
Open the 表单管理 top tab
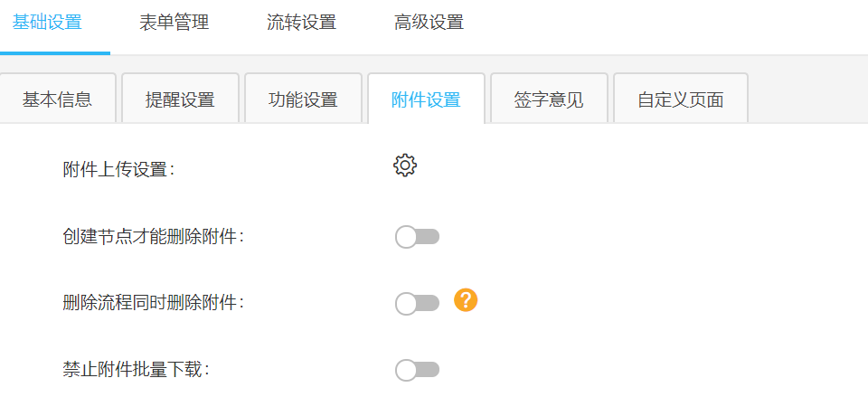(x=175, y=23)
